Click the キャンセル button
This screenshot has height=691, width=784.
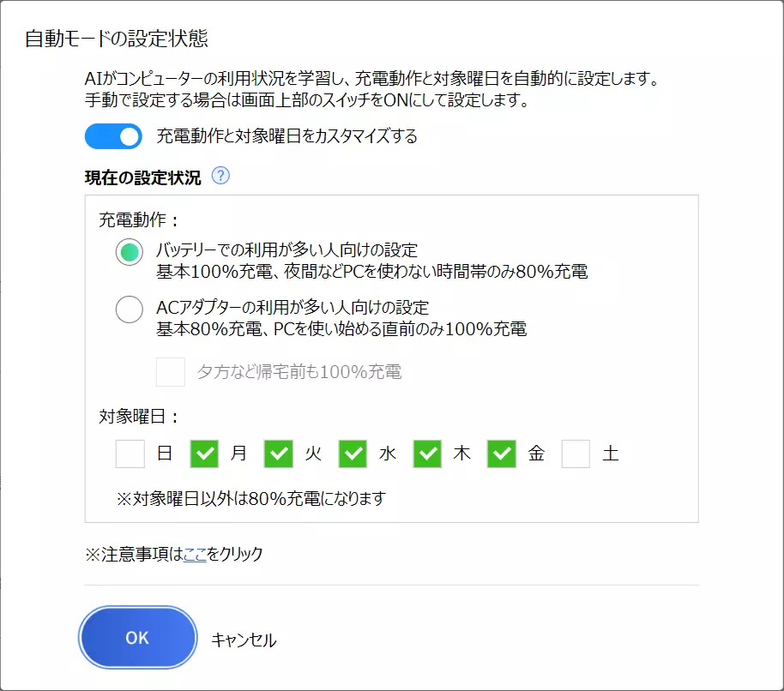coord(244,640)
